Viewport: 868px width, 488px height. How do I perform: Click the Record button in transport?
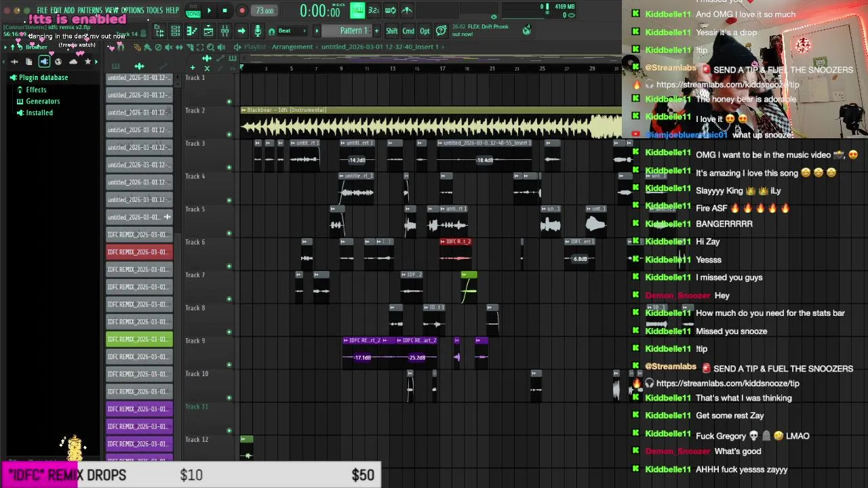coord(242,11)
